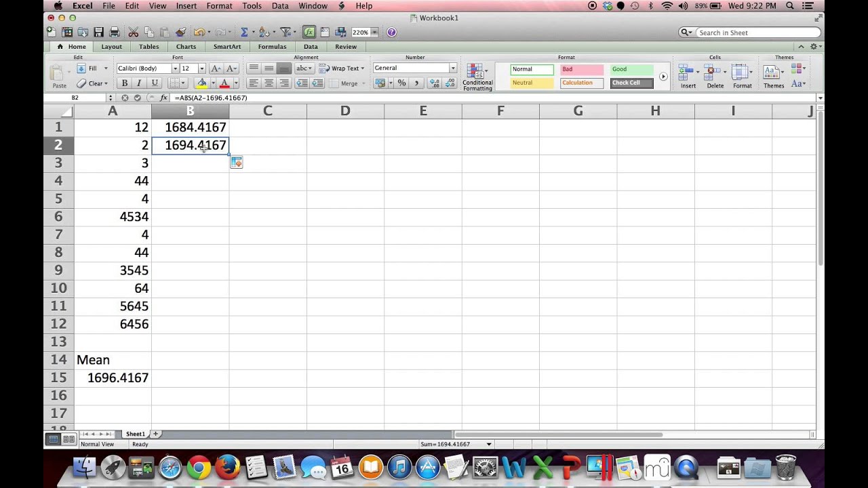Apply percent style to cell
This screenshot has width=868, height=488.
tap(401, 83)
